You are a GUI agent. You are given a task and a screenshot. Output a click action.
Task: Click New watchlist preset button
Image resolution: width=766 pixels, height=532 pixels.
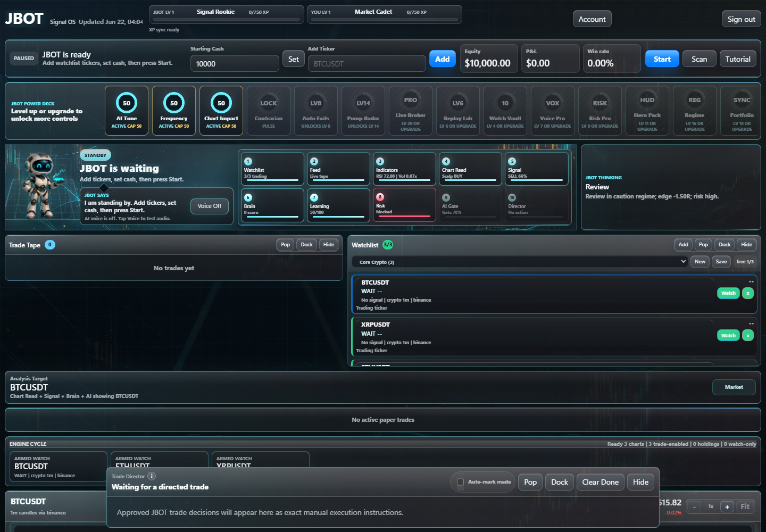700,262
